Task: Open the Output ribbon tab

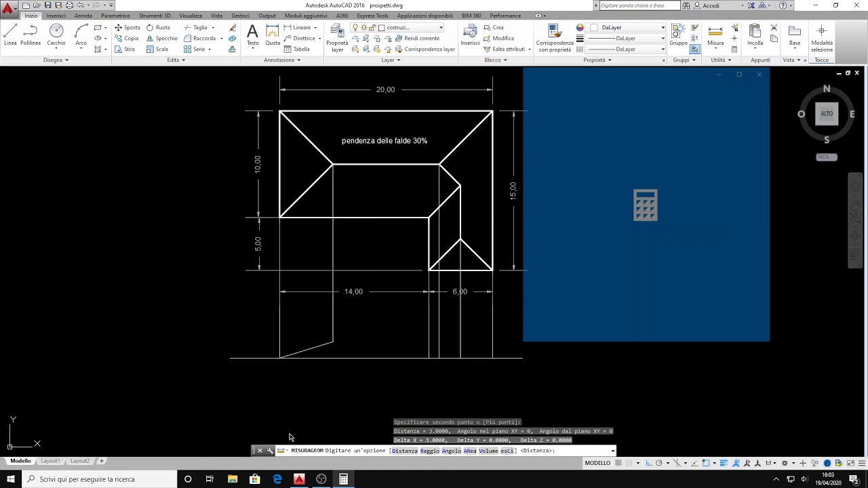Action: pyautogui.click(x=267, y=16)
